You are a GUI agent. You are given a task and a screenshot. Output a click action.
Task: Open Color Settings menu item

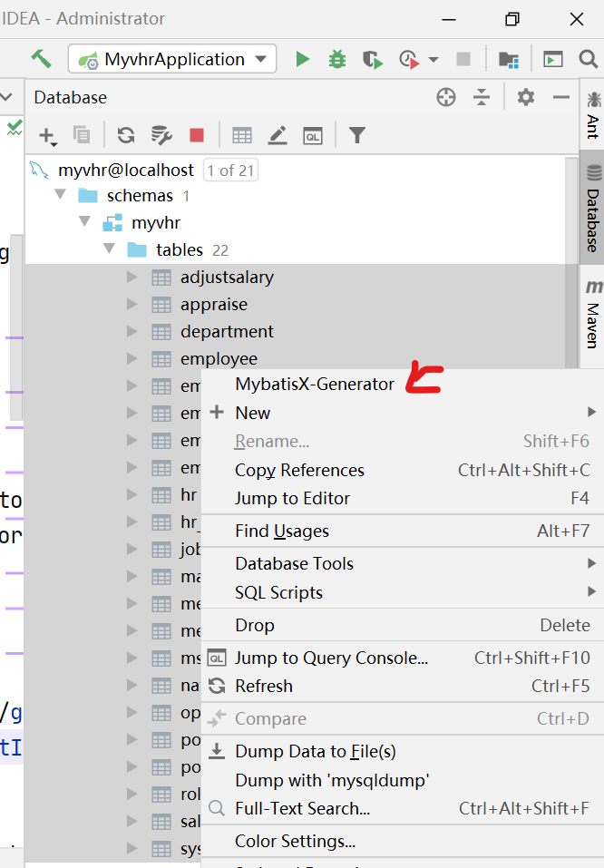tap(403, 841)
